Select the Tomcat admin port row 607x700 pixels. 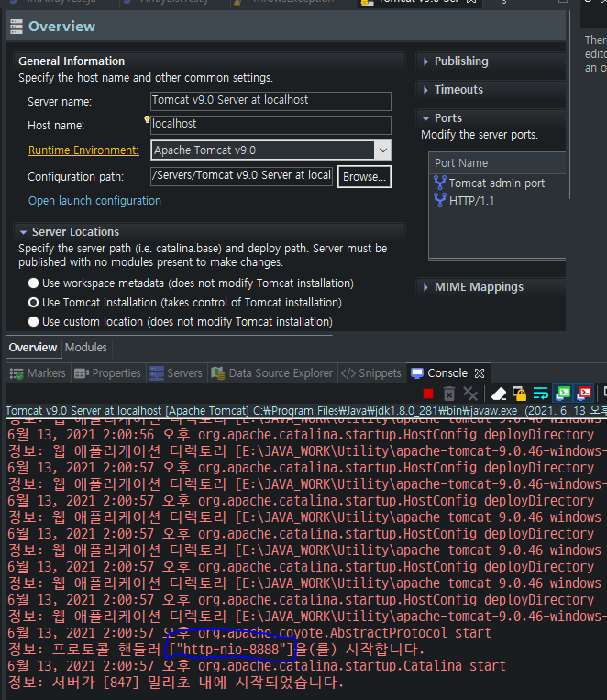click(x=497, y=183)
